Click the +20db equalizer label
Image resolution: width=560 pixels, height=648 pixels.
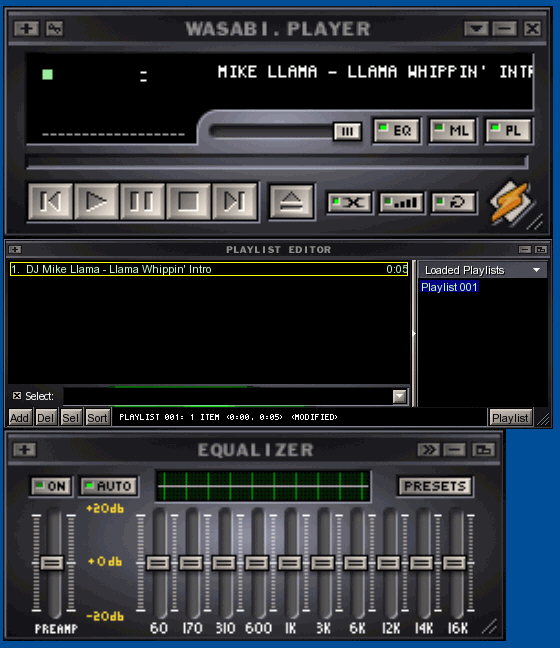click(x=105, y=508)
